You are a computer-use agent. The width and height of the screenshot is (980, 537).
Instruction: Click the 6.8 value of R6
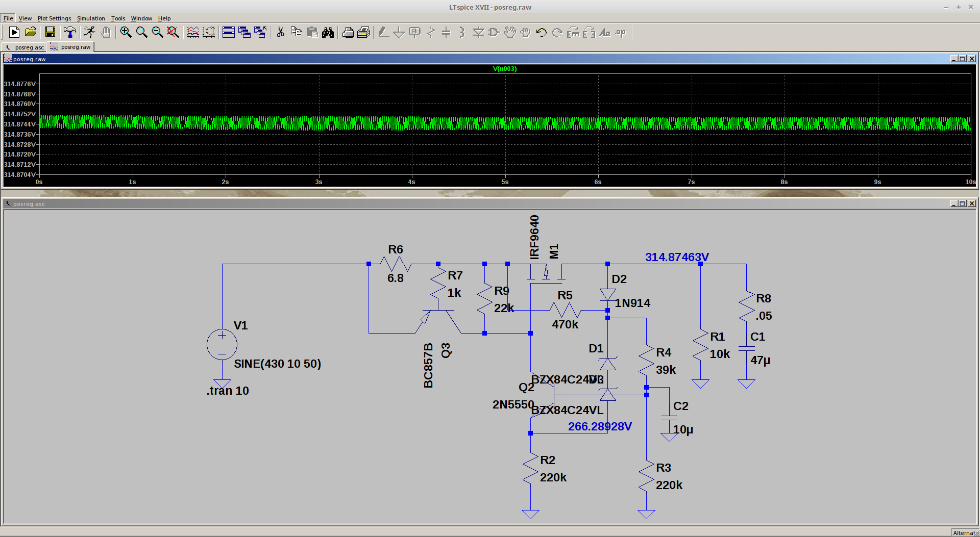pyautogui.click(x=396, y=278)
